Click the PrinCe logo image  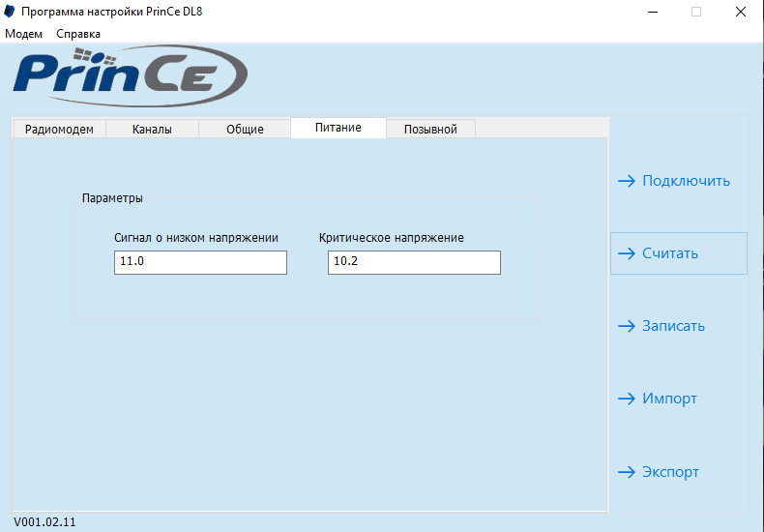pyautogui.click(x=131, y=75)
